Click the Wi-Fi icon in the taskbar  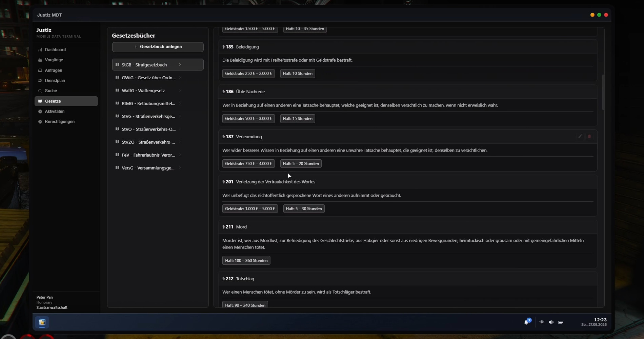(x=542, y=322)
